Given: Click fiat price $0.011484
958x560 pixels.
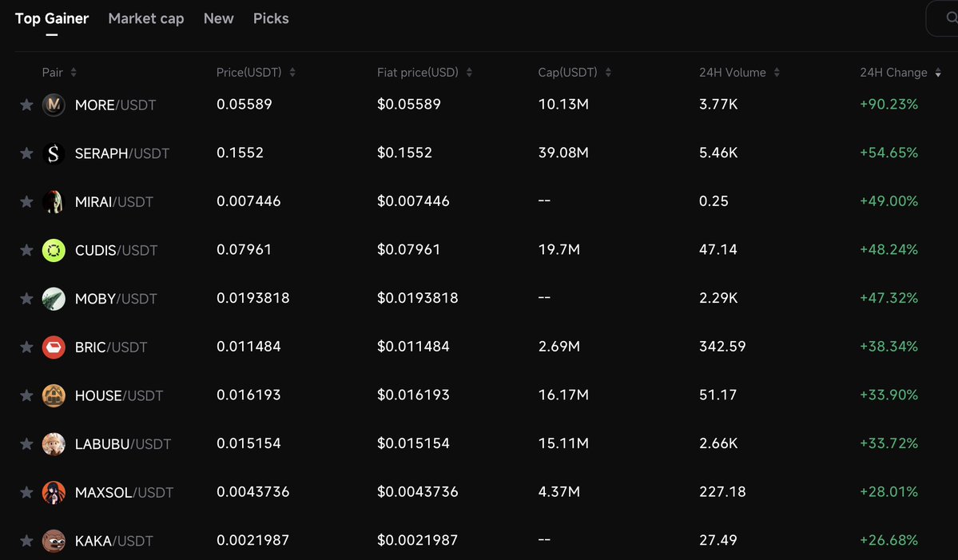Looking at the screenshot, I should [x=413, y=346].
